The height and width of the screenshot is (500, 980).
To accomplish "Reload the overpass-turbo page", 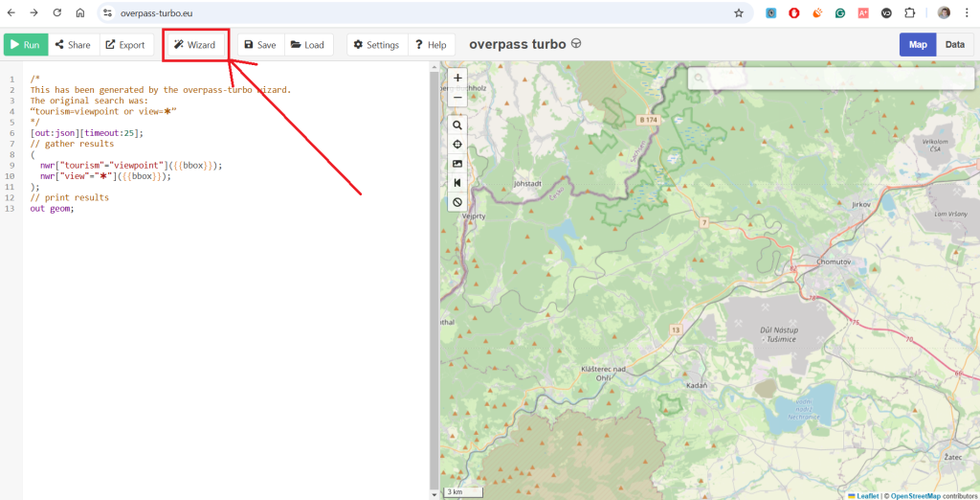I will pyautogui.click(x=56, y=12).
